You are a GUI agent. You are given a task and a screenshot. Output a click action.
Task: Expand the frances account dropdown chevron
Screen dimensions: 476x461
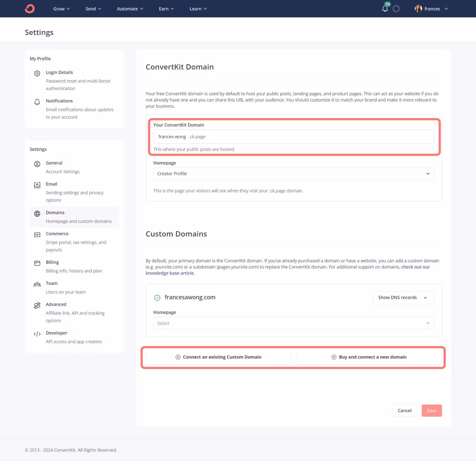pyautogui.click(x=446, y=9)
